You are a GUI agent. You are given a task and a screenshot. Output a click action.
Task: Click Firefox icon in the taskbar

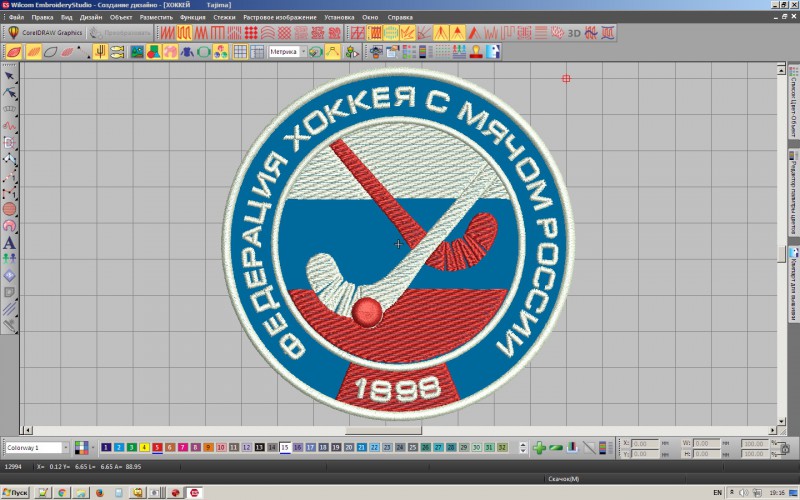(99, 492)
